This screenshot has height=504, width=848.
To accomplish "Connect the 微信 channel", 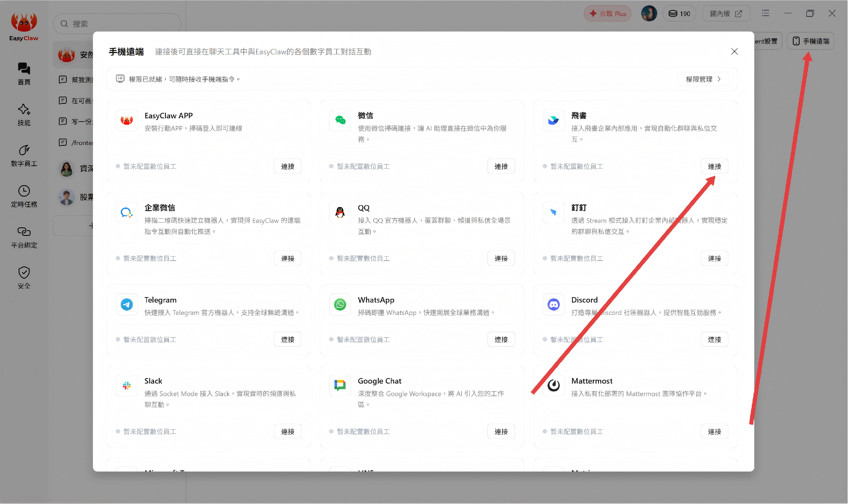I will point(501,166).
